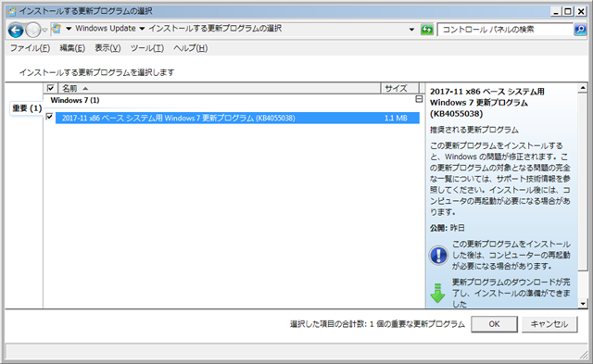Maximize the update selection window

568,12
